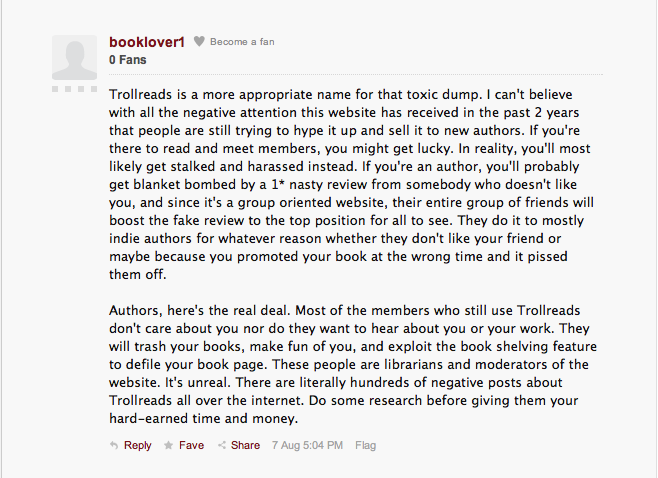
Task: Click the heart icon beside Become a fan
Action: coord(199,41)
